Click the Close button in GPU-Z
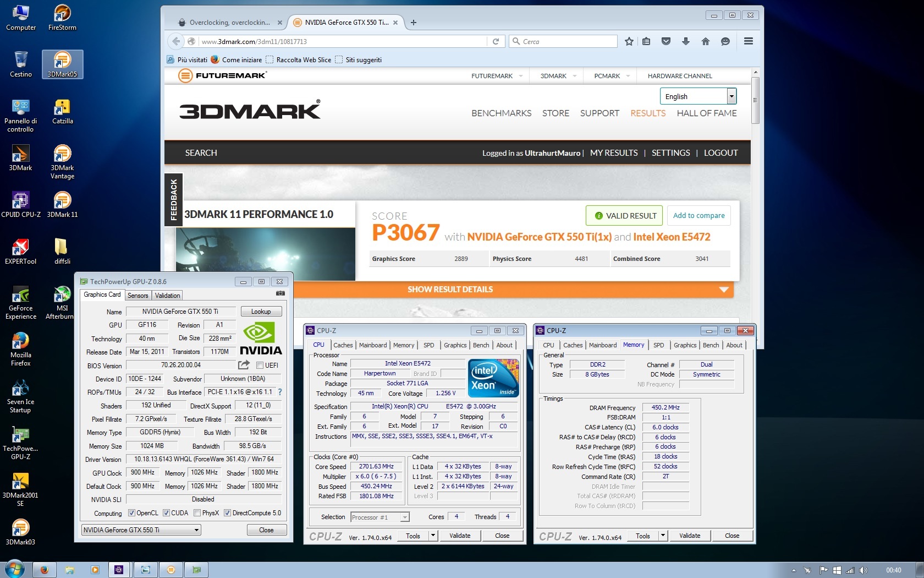This screenshot has width=924, height=578. click(266, 530)
